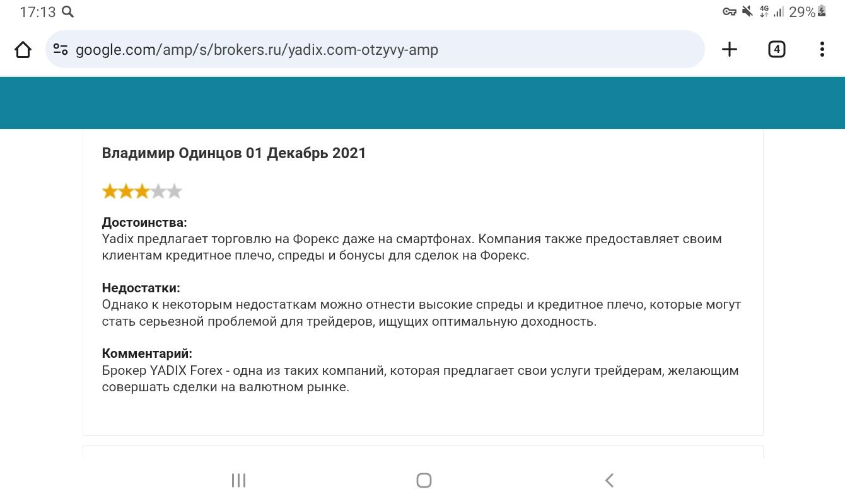Select the fifth star of the review rating
Viewport: 845px width, 504px height.
[x=174, y=190]
